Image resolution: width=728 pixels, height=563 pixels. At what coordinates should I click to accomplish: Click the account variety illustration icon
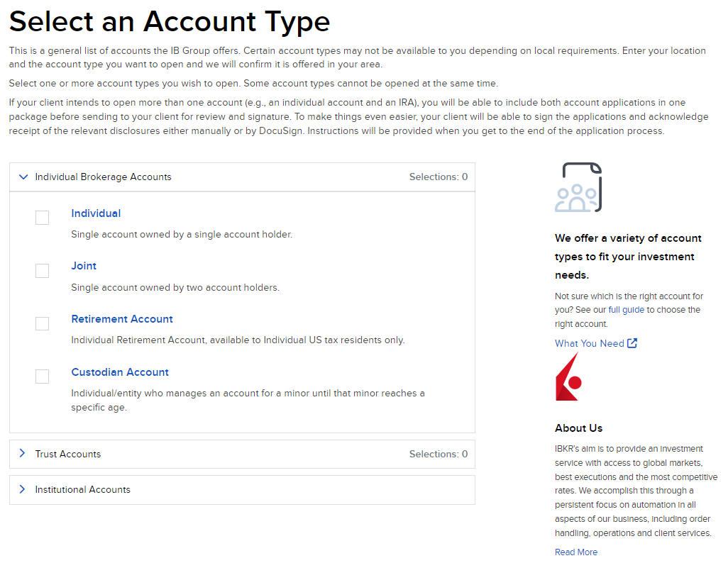578,186
